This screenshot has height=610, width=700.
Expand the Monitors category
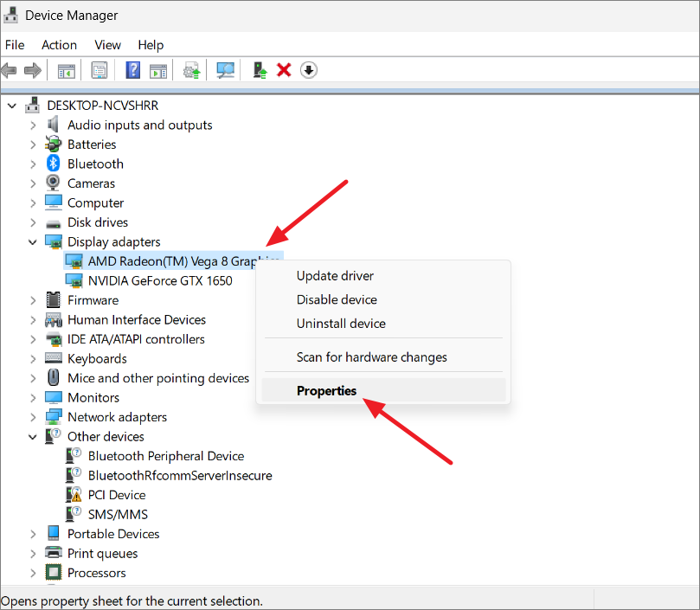33,398
